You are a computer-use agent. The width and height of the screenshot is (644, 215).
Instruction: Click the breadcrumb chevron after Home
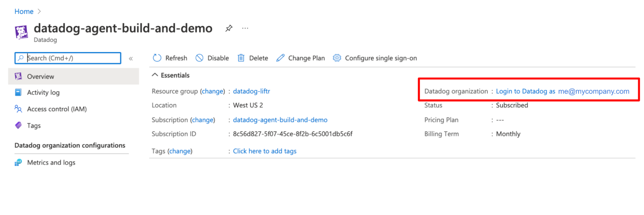coord(39,12)
